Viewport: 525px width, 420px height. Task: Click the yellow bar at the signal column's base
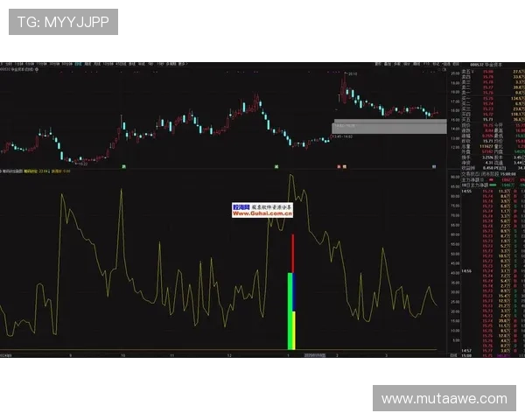pyautogui.click(x=293, y=331)
